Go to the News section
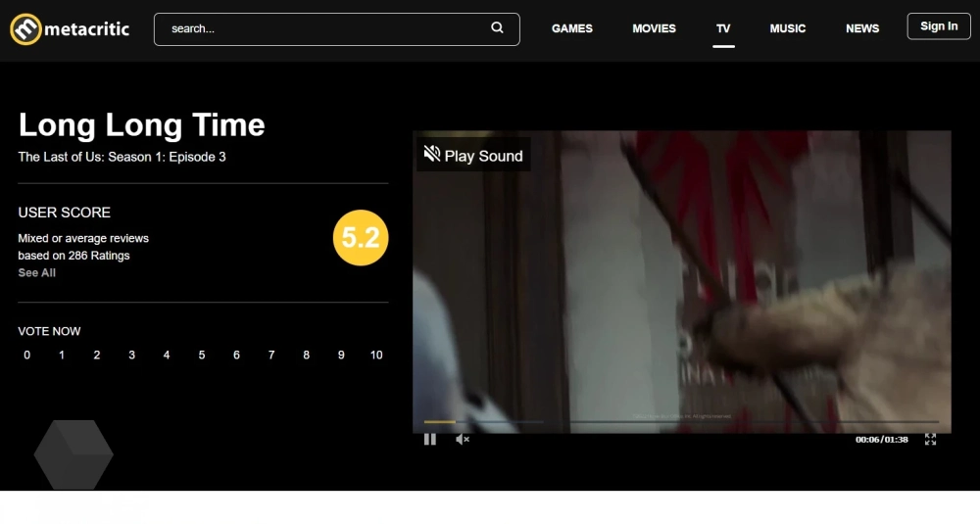The width and height of the screenshot is (980, 524). [861, 28]
